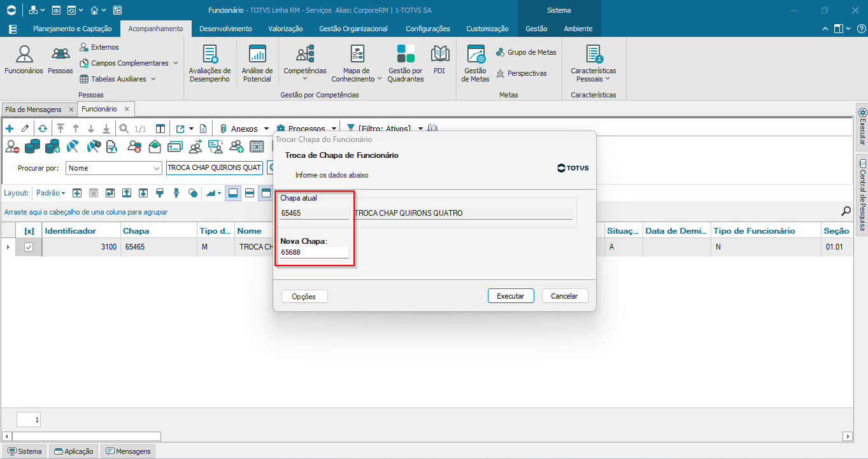This screenshot has width=868, height=459.
Task: Uncheck the row 3100 checkbox
Action: point(29,247)
